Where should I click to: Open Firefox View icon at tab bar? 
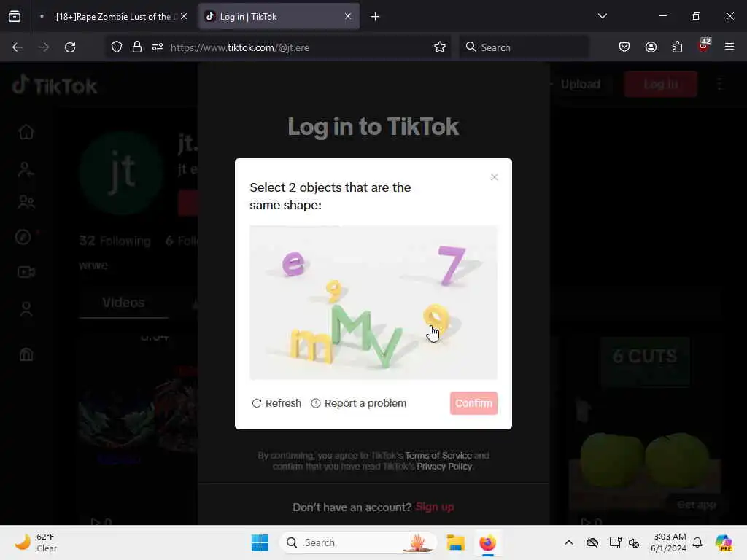coord(15,17)
